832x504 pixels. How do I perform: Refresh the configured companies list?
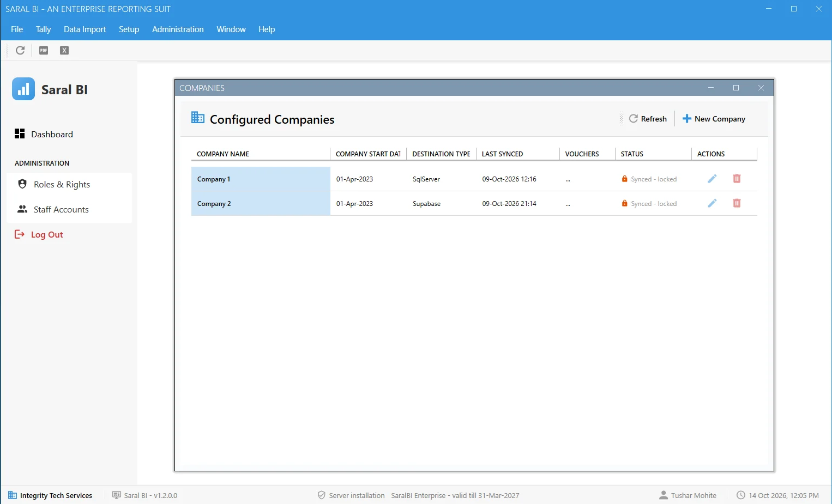pos(648,119)
